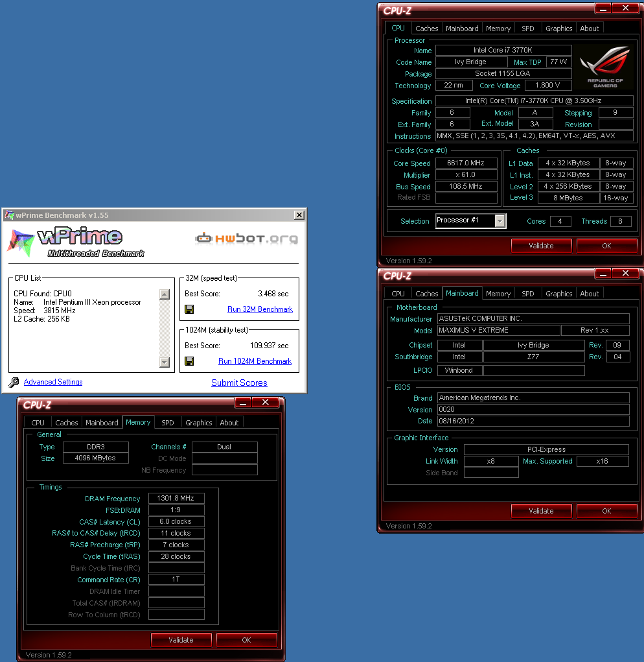Click Validate in the CPU-Z CPU window
This screenshot has width=644, height=662.
point(541,246)
